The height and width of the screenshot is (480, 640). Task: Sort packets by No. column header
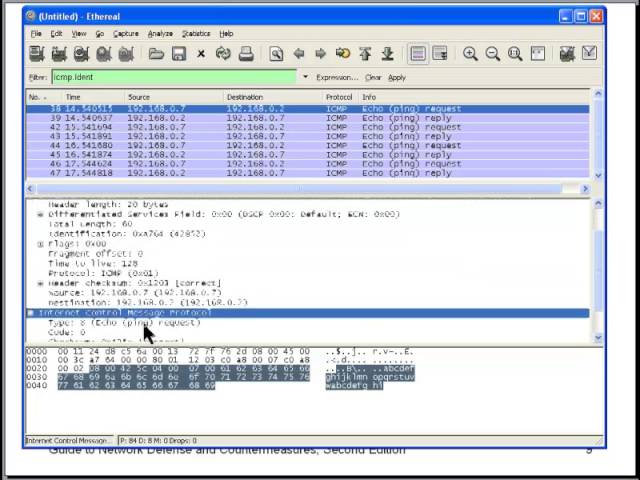pyautogui.click(x=44, y=97)
